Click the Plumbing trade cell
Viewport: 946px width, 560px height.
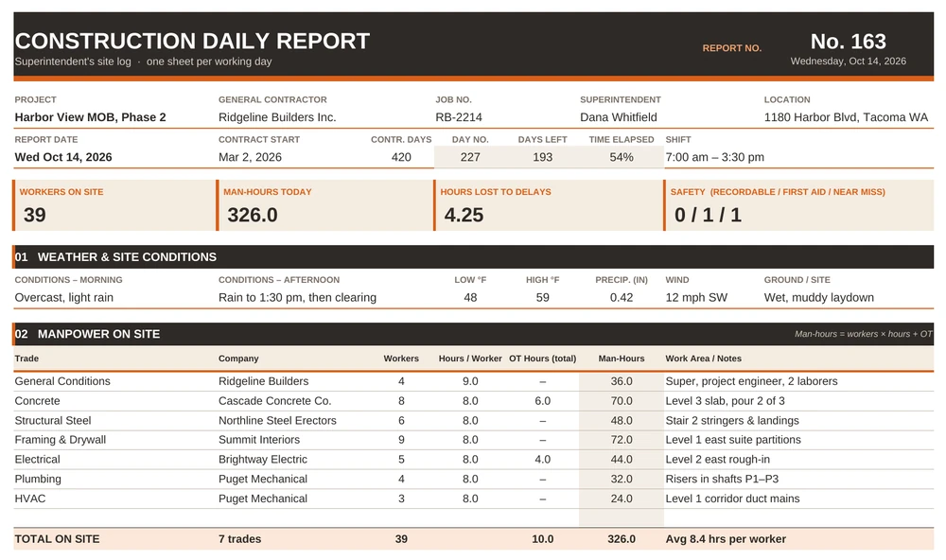[x=38, y=480]
